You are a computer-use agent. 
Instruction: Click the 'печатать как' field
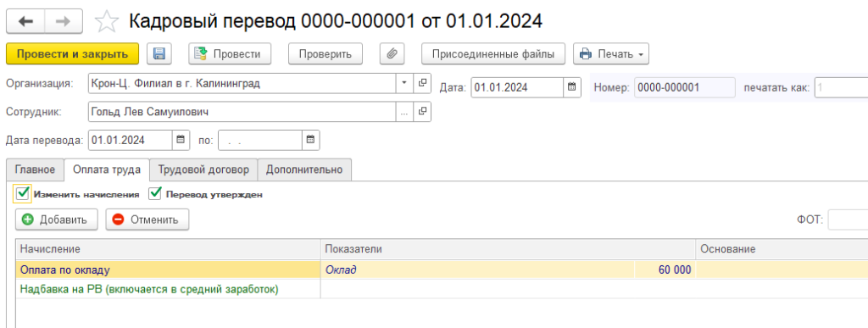click(x=841, y=86)
